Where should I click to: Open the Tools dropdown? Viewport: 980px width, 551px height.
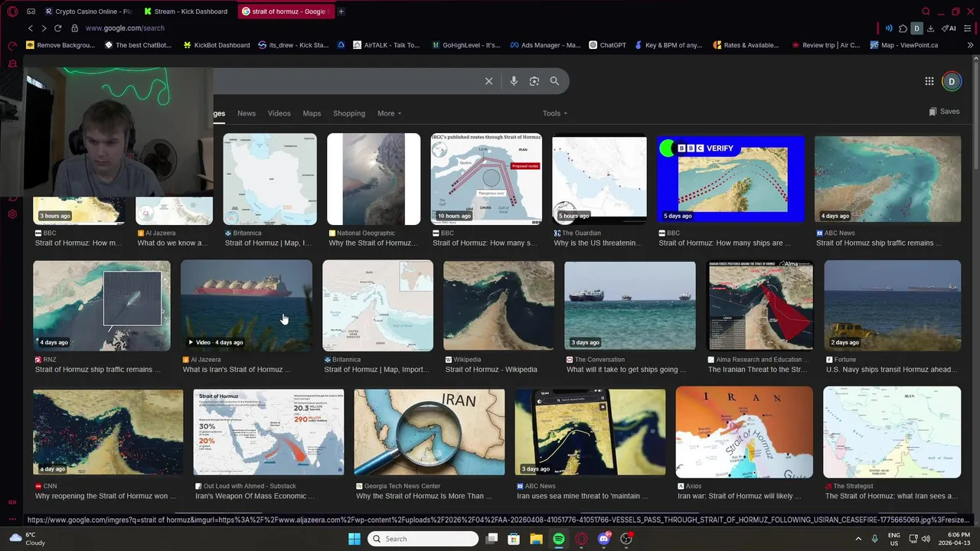pos(555,113)
